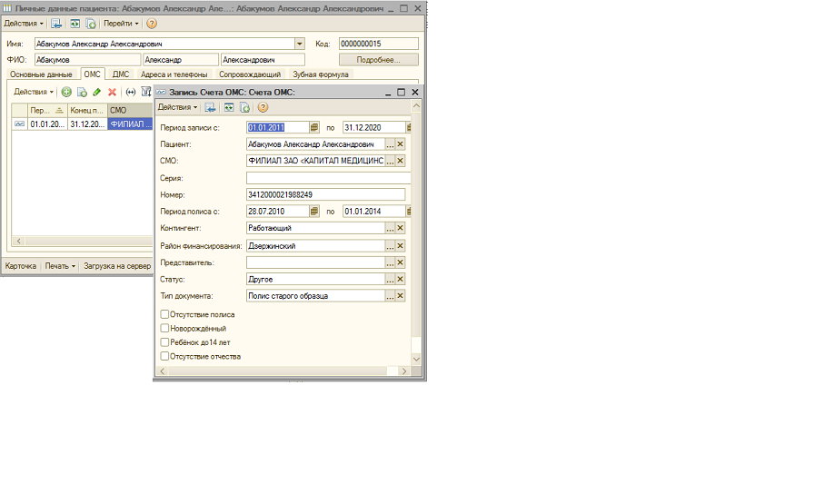Click the copy-record icon in OMS record dialog
The height and width of the screenshot is (504, 835).
click(244, 107)
